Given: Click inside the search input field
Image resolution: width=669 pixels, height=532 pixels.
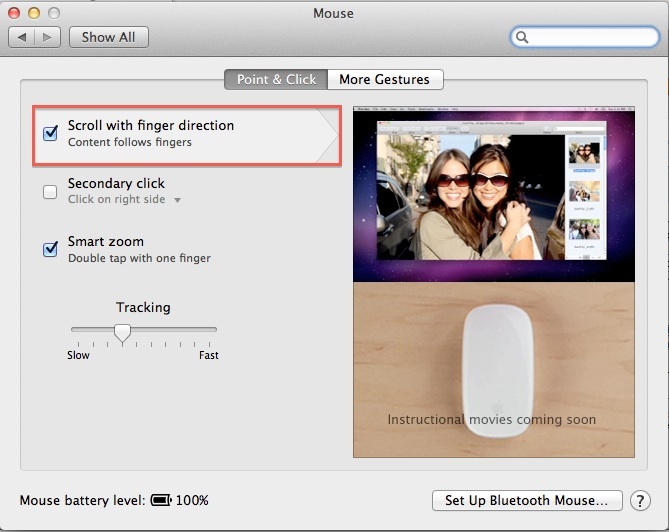Looking at the screenshot, I should (x=590, y=38).
